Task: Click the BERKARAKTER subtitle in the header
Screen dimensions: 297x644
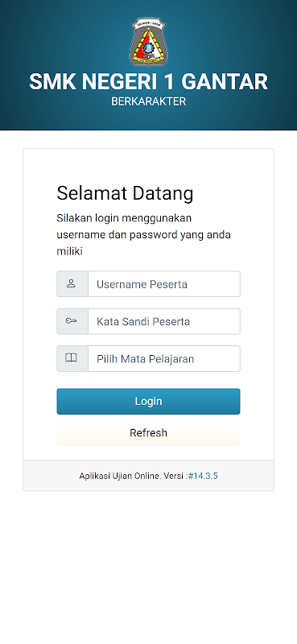Action: 148,101
